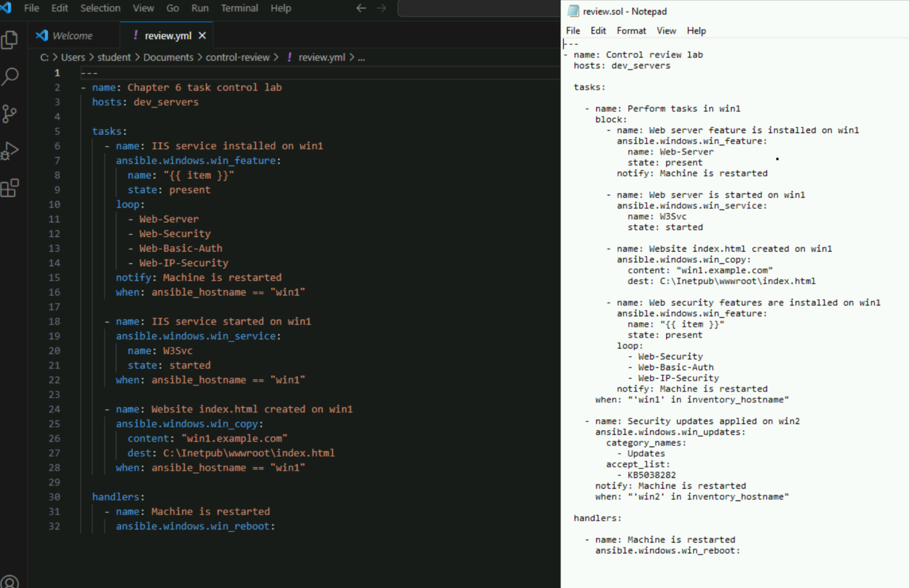
Task: Expand the Documents breadcrumb segment
Action: point(168,57)
